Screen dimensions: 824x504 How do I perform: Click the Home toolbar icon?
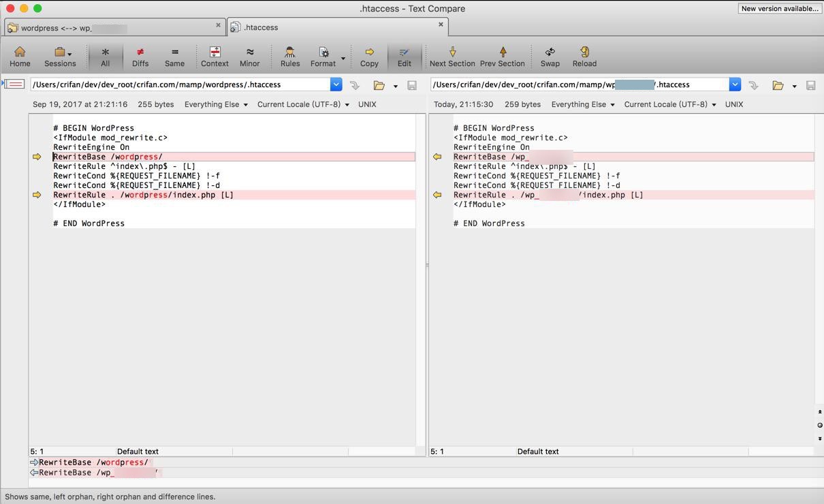click(20, 57)
